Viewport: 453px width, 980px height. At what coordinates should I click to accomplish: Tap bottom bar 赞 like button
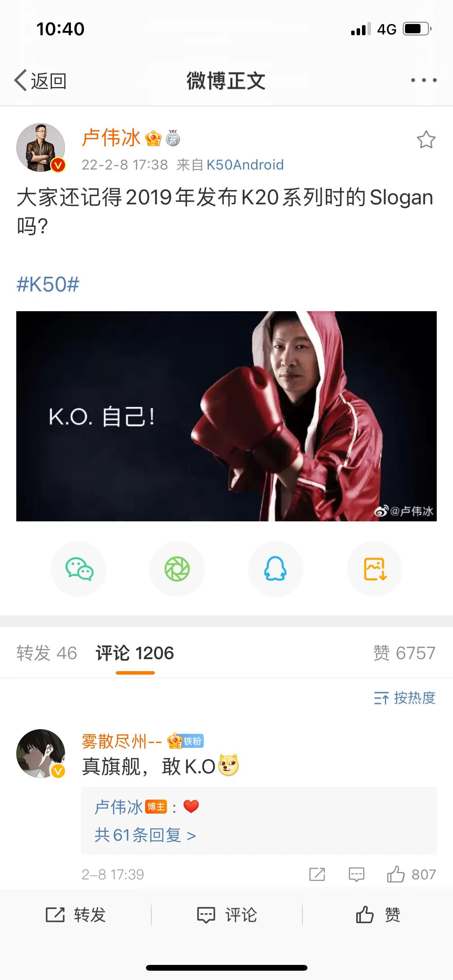pyautogui.click(x=378, y=915)
